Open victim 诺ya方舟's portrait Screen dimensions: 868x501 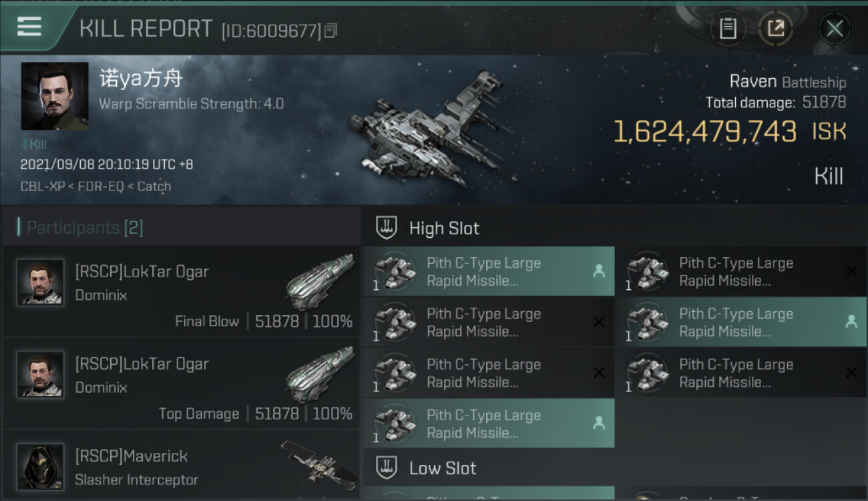pyautogui.click(x=55, y=96)
